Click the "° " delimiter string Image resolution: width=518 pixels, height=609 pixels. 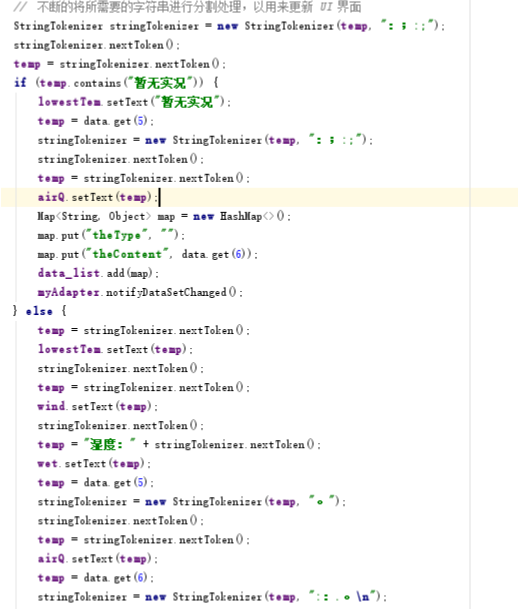click(324, 501)
